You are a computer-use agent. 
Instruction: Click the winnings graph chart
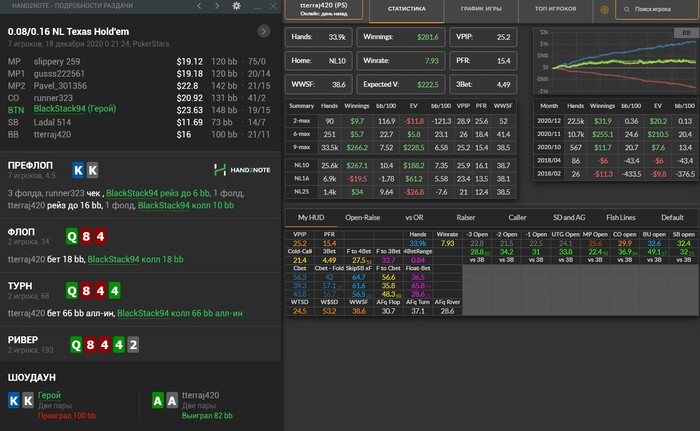(616, 62)
